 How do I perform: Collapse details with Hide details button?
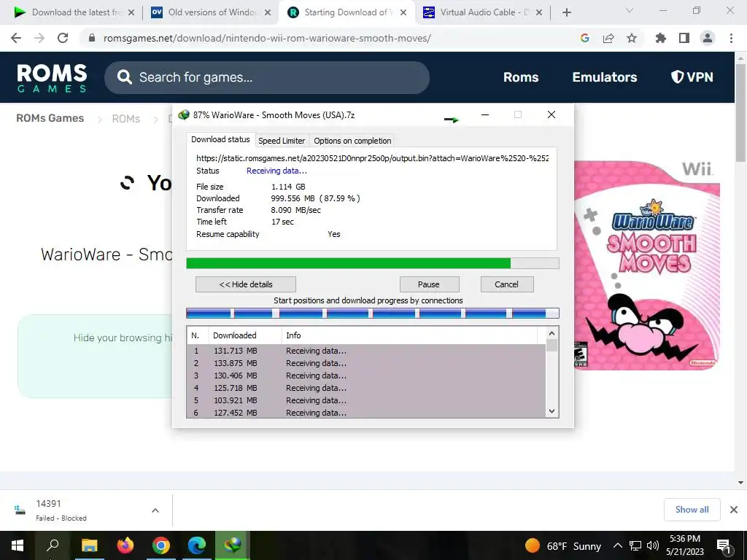point(246,284)
